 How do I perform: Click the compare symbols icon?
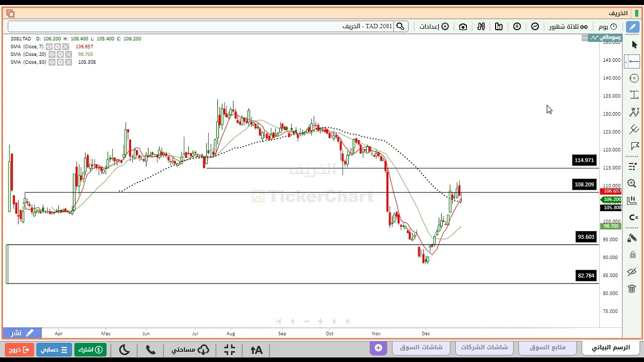(481, 26)
